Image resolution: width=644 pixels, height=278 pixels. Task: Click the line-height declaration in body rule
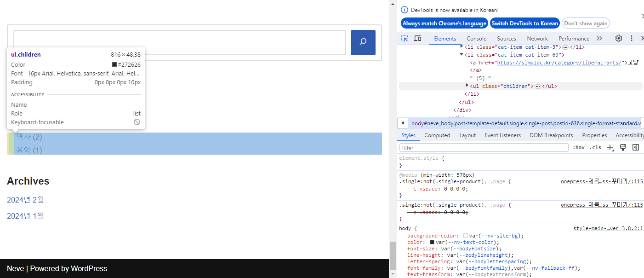[461, 255]
